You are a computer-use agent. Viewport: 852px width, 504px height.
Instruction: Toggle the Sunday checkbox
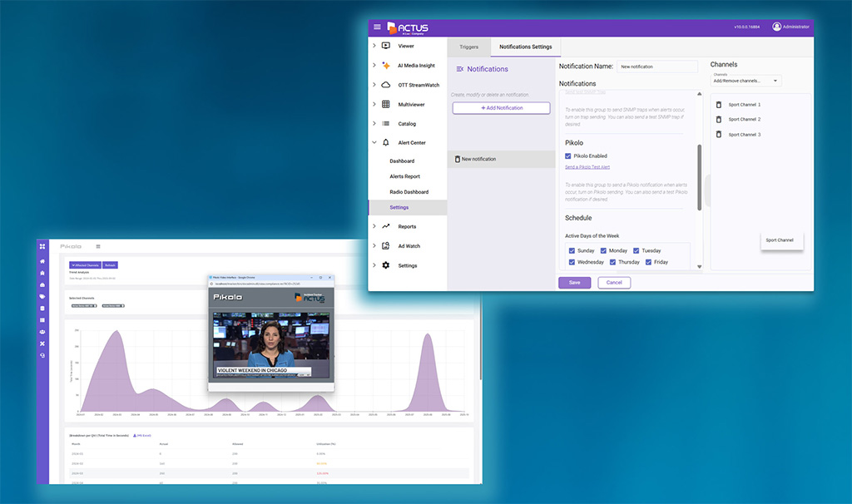(x=572, y=250)
